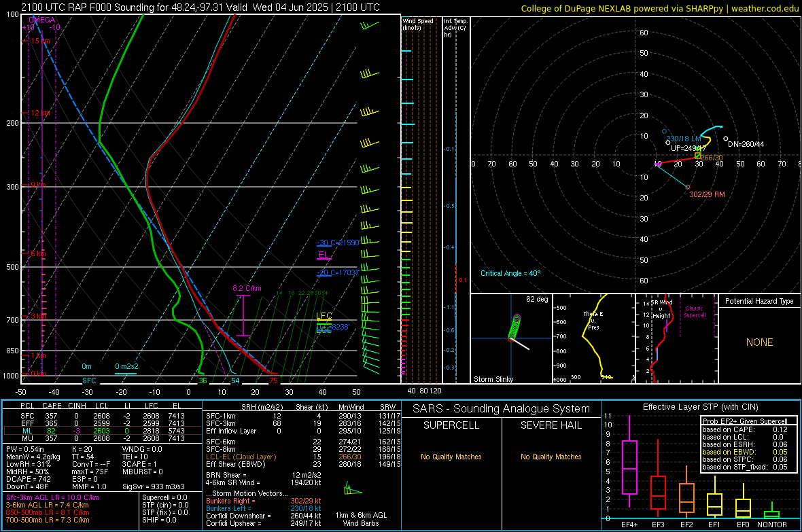Click the Classic Supercell label

694,312
